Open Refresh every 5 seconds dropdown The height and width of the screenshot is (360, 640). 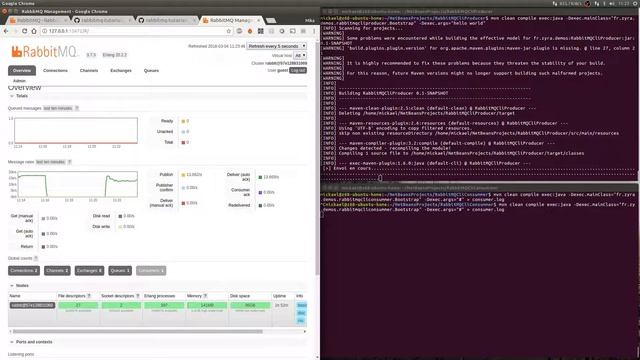pyautogui.click(x=276, y=46)
